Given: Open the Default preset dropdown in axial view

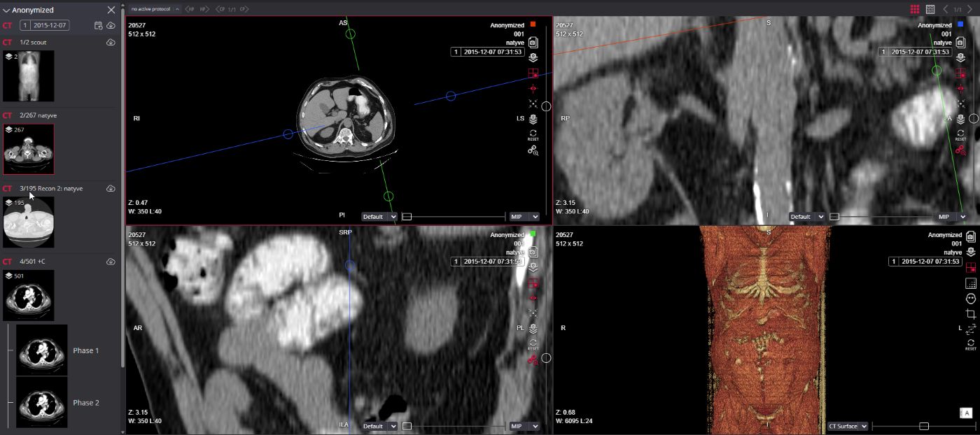Looking at the screenshot, I should pos(379,217).
